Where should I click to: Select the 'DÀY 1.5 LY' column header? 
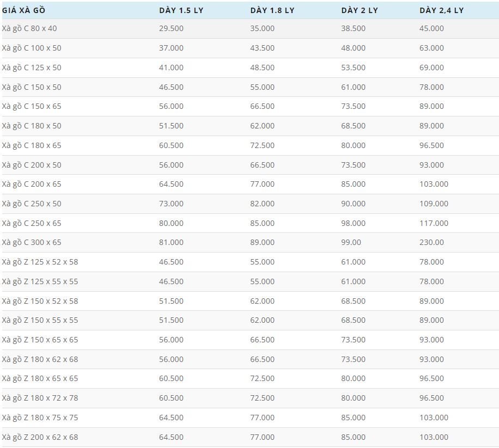(181, 10)
